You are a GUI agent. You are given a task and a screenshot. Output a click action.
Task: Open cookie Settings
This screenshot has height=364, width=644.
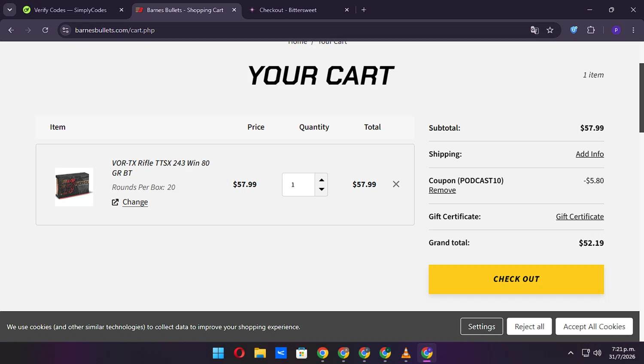point(482,327)
